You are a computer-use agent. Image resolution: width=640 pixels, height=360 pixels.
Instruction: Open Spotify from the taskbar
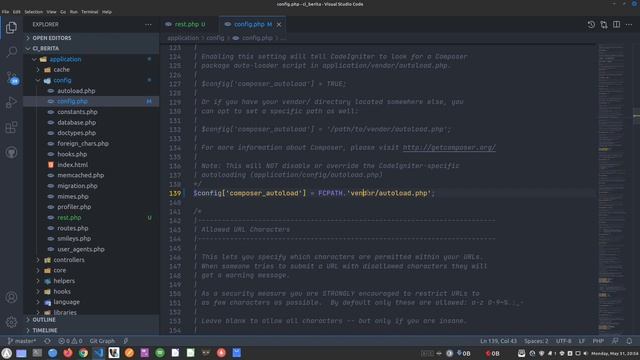click(160, 353)
